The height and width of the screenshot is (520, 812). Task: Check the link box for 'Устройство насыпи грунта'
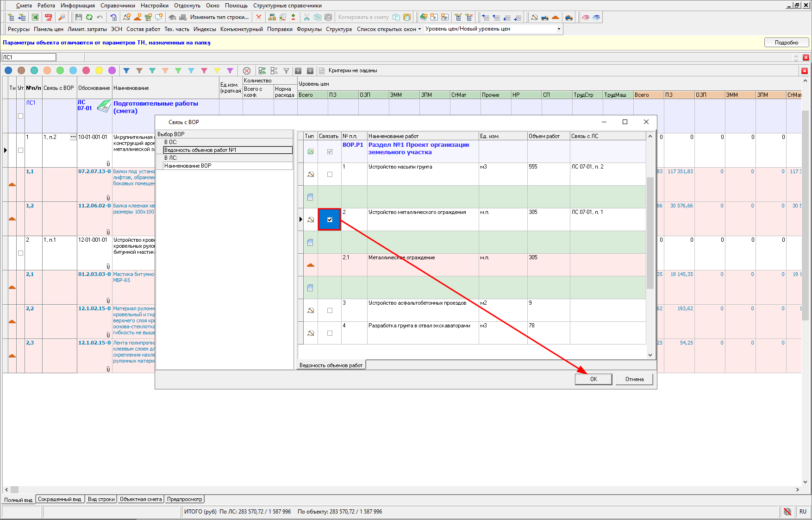(330, 175)
